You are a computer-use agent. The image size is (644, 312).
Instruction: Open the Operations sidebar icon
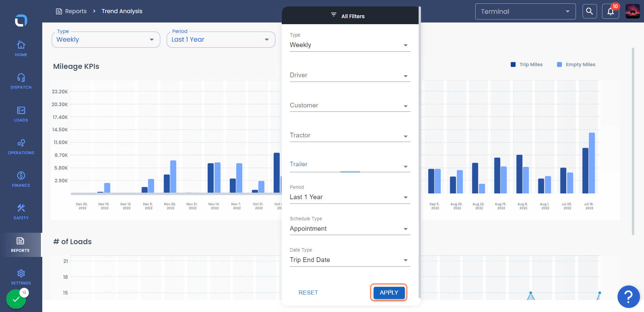tap(21, 143)
